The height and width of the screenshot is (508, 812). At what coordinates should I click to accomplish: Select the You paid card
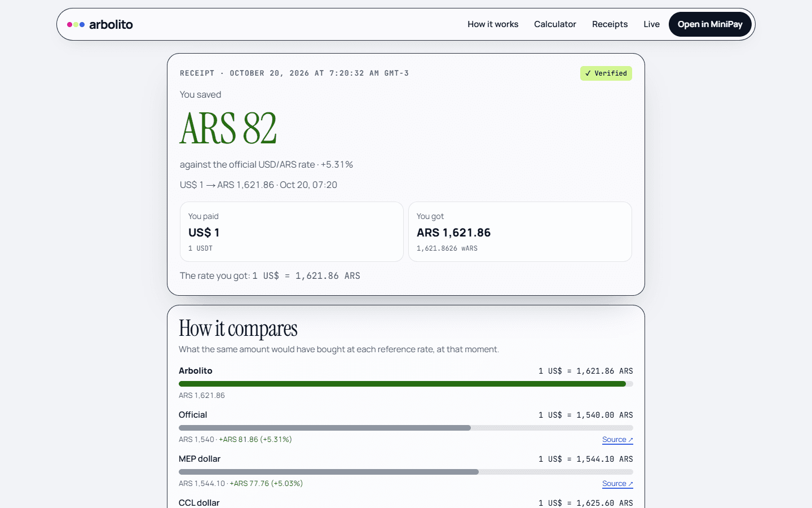click(x=292, y=231)
